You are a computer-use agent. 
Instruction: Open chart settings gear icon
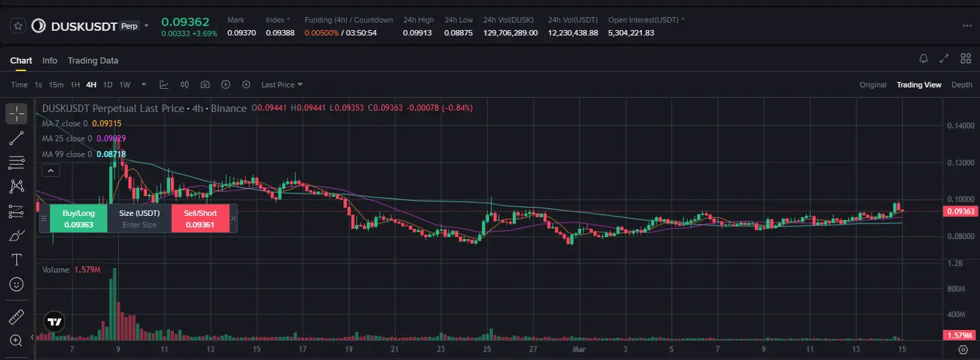(x=963, y=350)
